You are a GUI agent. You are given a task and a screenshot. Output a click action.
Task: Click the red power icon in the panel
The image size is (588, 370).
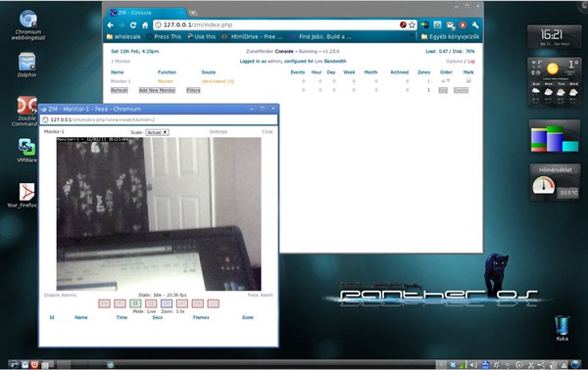coord(34,364)
